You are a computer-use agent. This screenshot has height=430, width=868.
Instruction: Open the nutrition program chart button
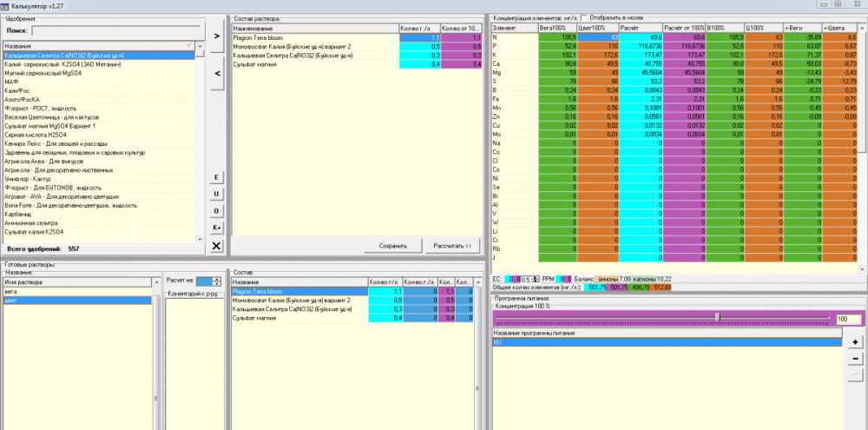pyautogui.click(x=855, y=375)
